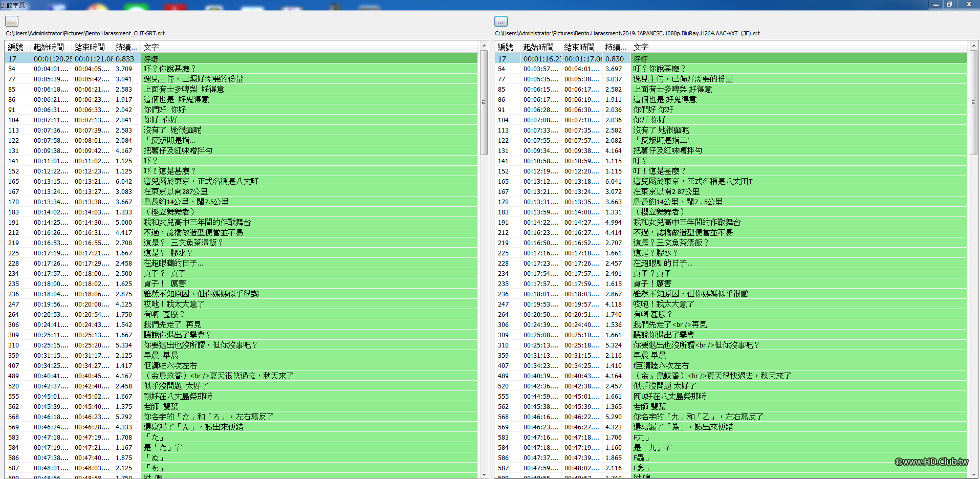The height and width of the screenshot is (479, 980).
Task: Select row 212 in the right subtitle list
Action: pyautogui.click(x=731, y=233)
